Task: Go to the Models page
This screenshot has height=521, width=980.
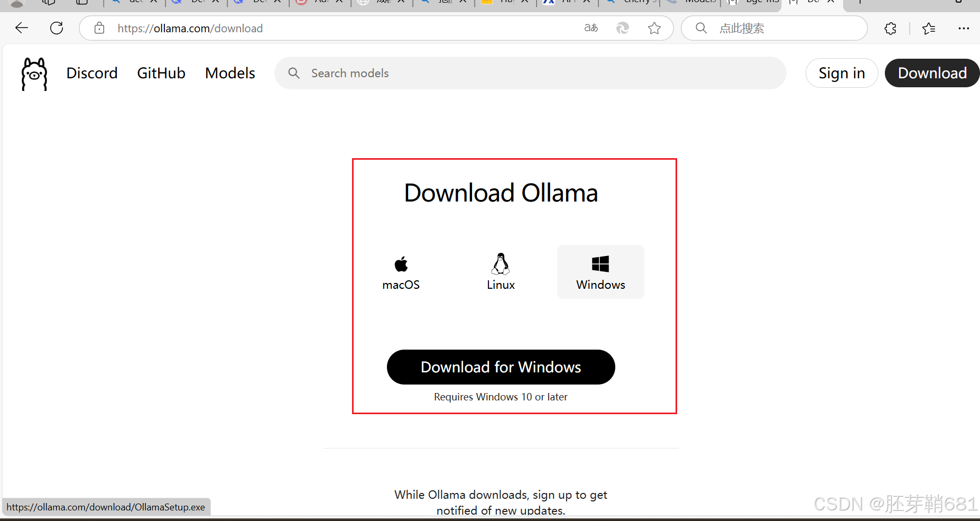Action: pos(230,73)
